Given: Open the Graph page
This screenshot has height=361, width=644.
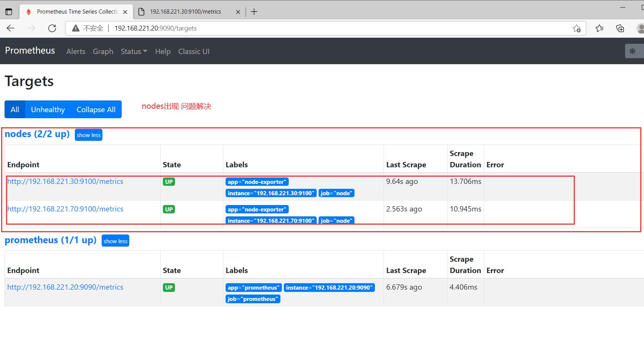Looking at the screenshot, I should tap(103, 51).
